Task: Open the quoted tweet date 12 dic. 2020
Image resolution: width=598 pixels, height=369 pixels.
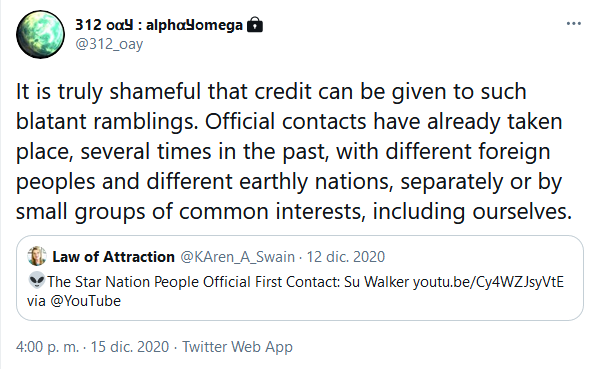Action: coord(346,257)
